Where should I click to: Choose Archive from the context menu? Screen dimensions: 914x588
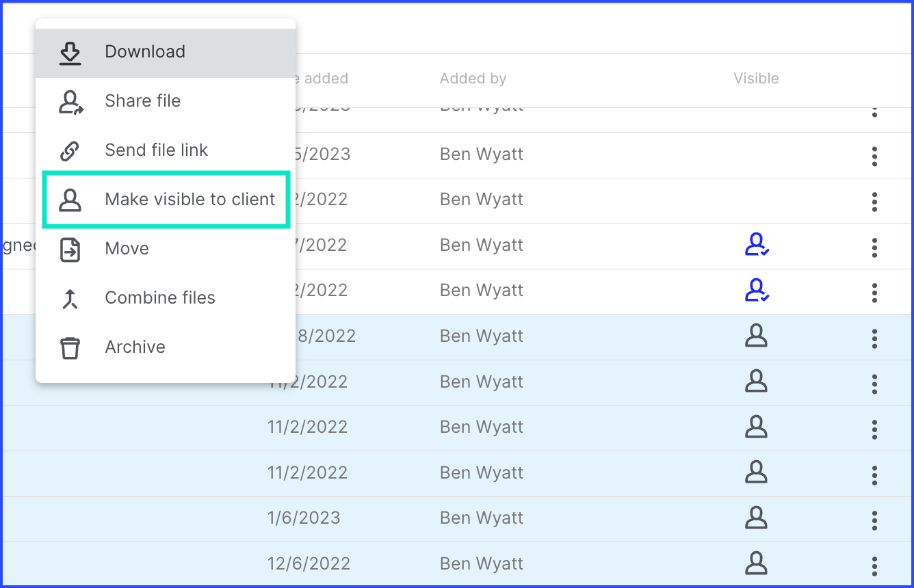pos(166,347)
